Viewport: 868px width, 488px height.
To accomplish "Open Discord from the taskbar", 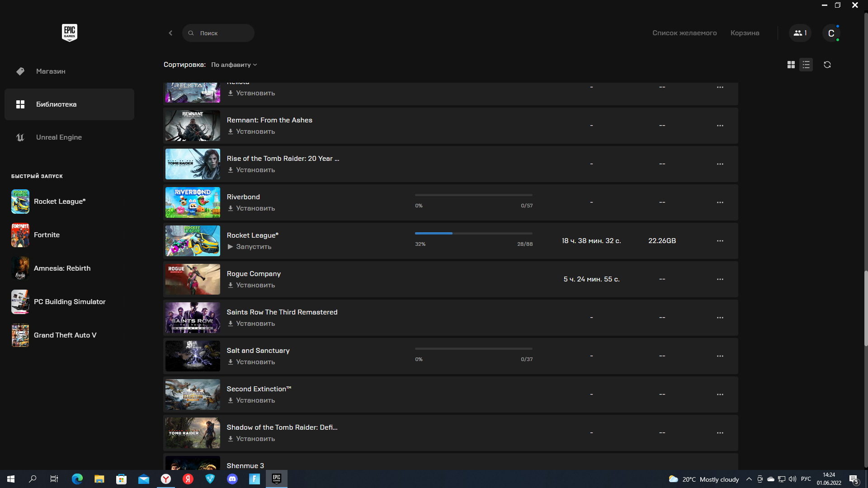I will tap(232, 479).
